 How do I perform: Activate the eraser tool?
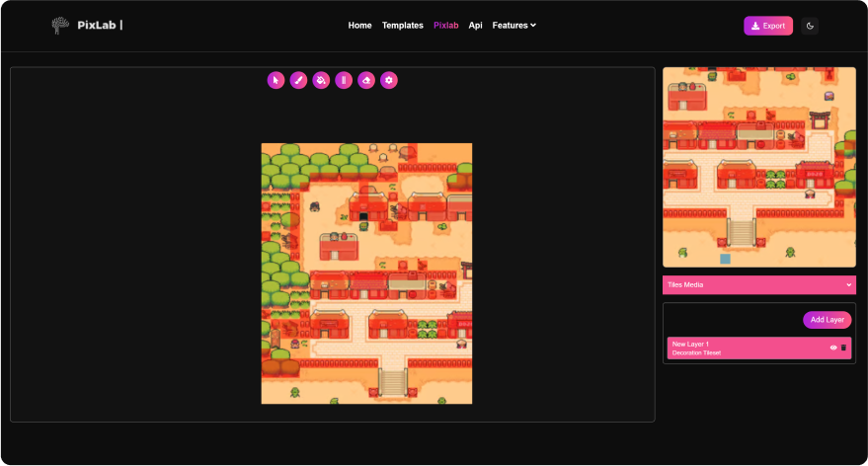point(366,80)
